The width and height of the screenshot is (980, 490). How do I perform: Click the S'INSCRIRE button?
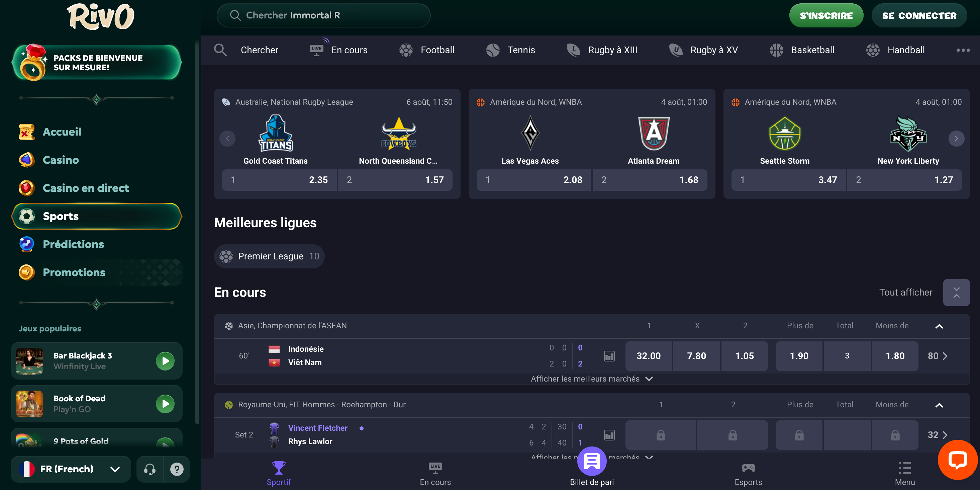pyautogui.click(x=826, y=16)
